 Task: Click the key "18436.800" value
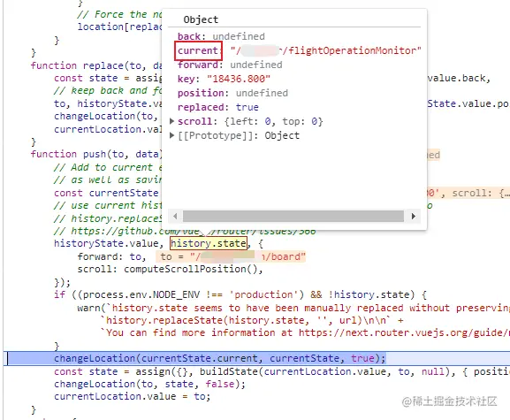239,79
